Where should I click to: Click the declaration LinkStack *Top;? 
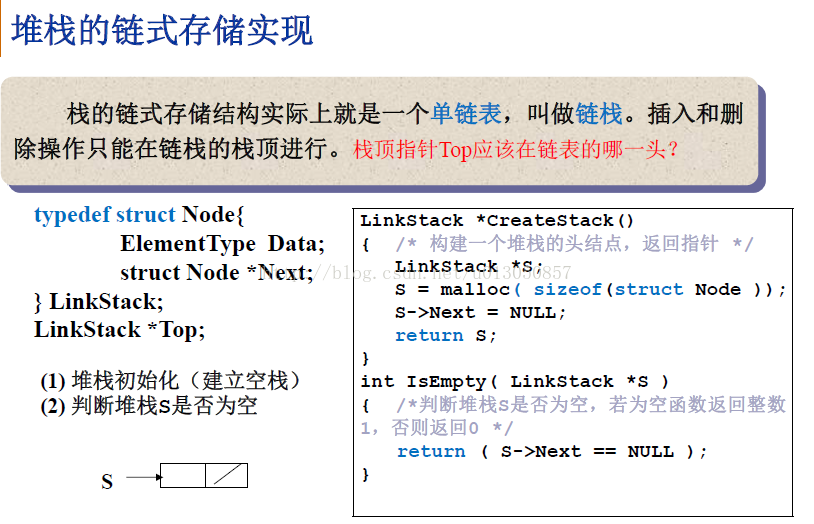point(119,330)
